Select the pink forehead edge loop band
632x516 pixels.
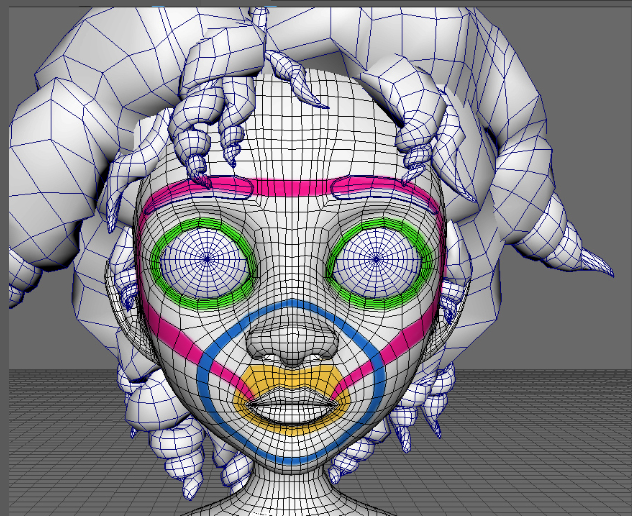tap(290, 187)
